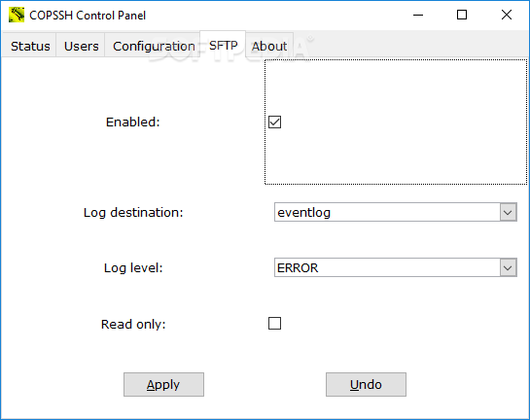Select the SFTP tab
The width and height of the screenshot is (530, 420).
pyautogui.click(x=223, y=45)
